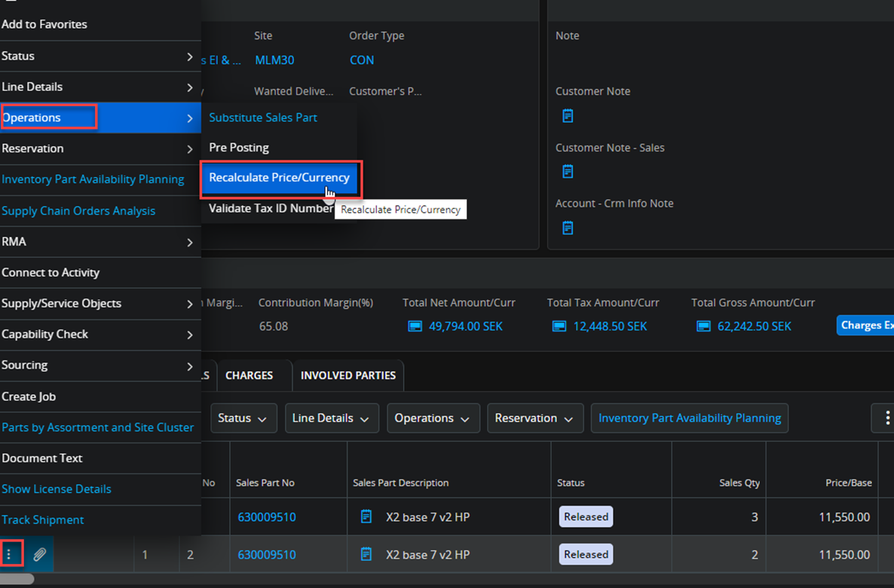The width and height of the screenshot is (894, 588).
Task: Choose Substitute Sales Part in the Operations submenu
Action: point(263,118)
